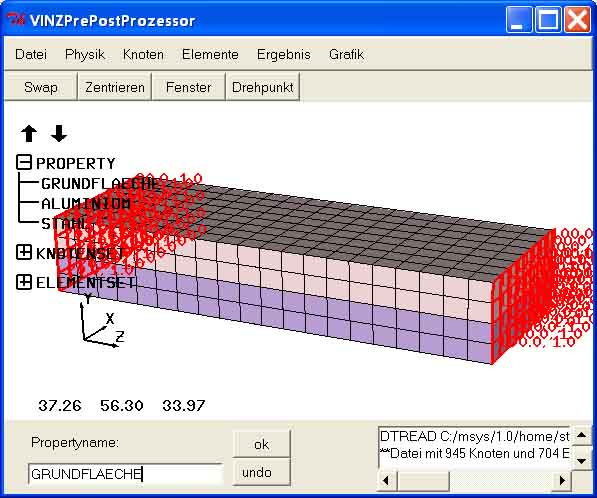Collapse the PROPERTY tree node
The image size is (597, 498).
coord(24,162)
